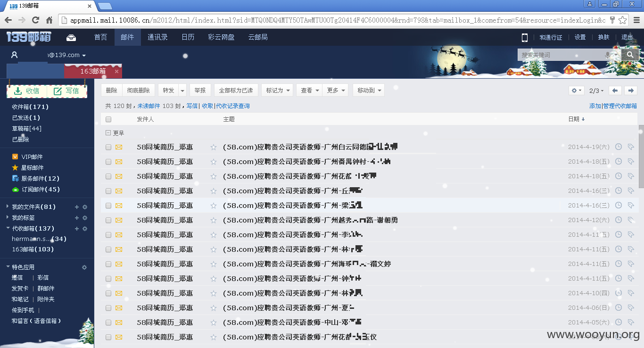
Task: Open the gear next to 代收邮箱
Action: tap(85, 229)
